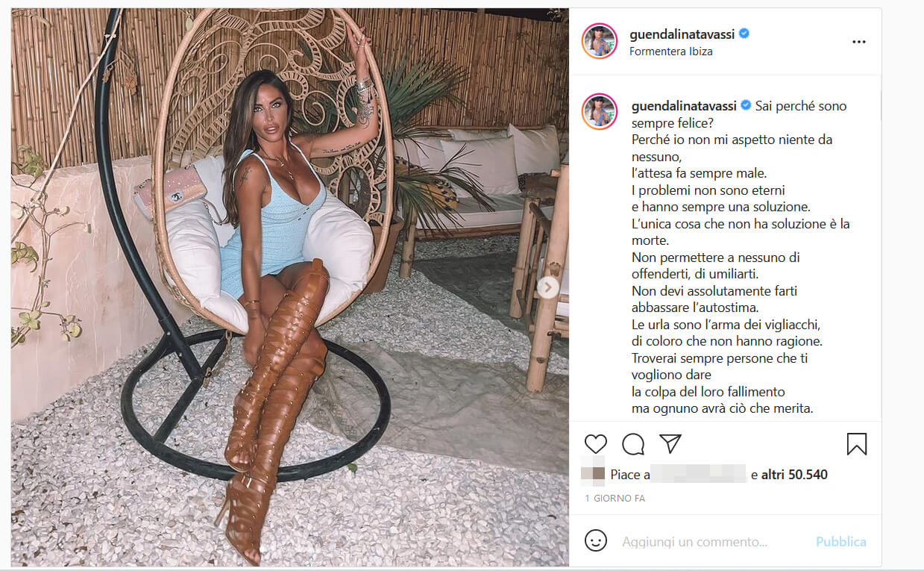Click verified badge next to header username

coord(744,34)
